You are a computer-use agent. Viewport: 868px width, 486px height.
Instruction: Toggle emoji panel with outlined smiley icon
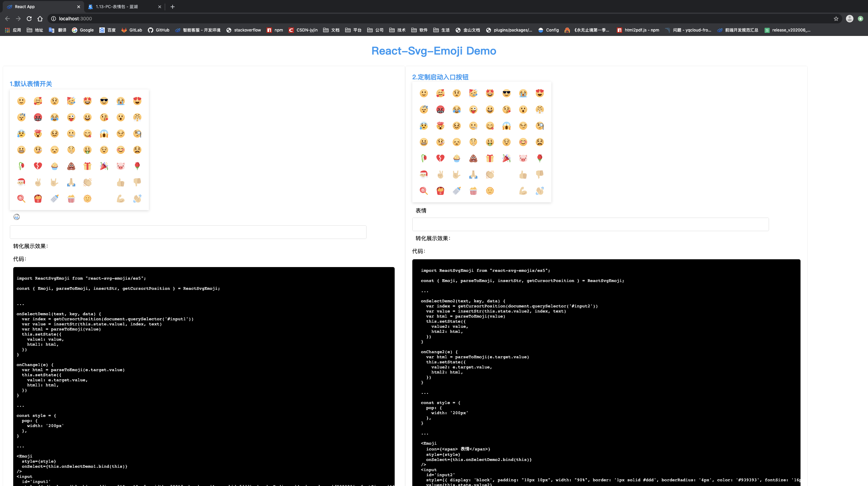[x=17, y=217]
